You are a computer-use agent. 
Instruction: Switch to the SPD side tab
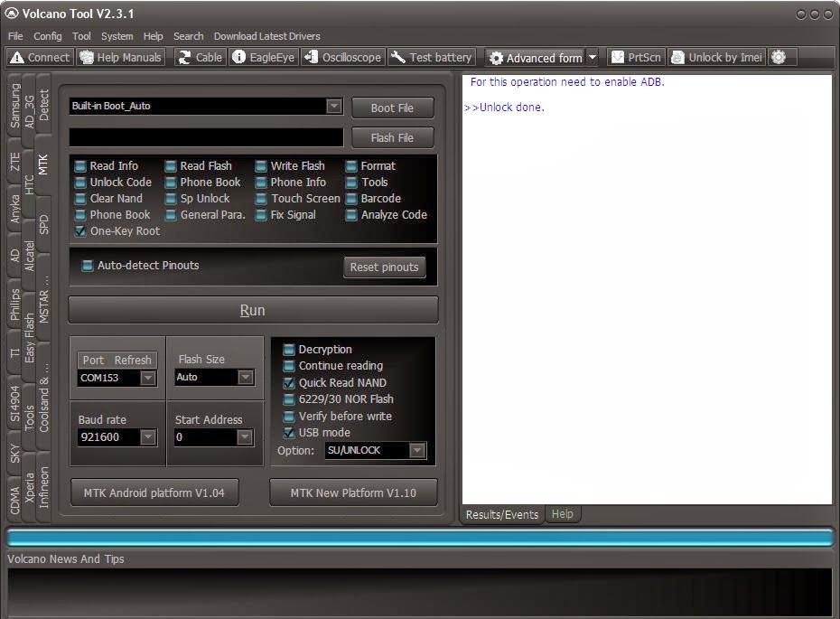tap(44, 223)
